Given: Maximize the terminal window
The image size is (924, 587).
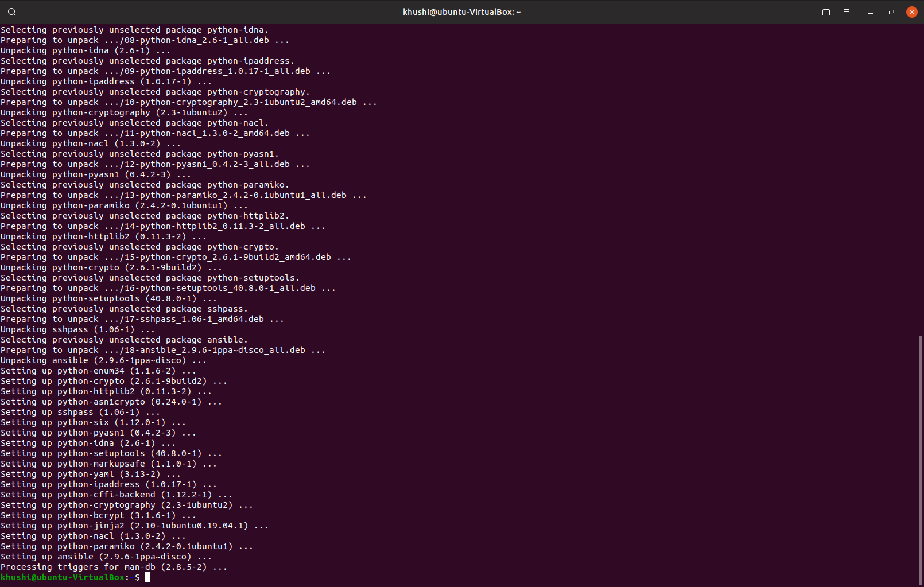Looking at the screenshot, I should (891, 12).
